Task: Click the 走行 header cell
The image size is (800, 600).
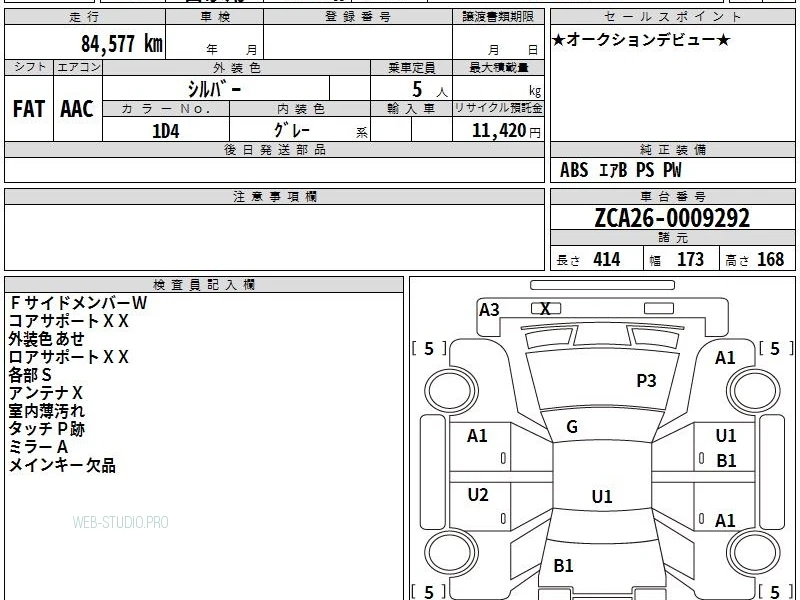Action: [x=85, y=17]
